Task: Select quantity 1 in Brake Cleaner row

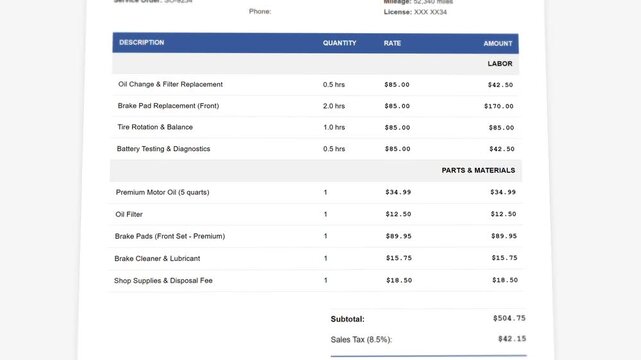Action: click(x=325, y=258)
